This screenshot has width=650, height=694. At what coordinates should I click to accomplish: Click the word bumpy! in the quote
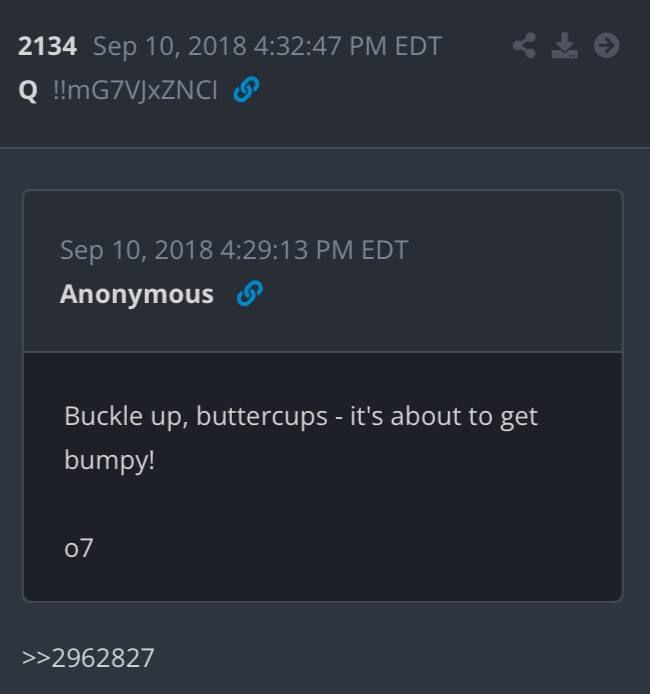tap(110, 460)
